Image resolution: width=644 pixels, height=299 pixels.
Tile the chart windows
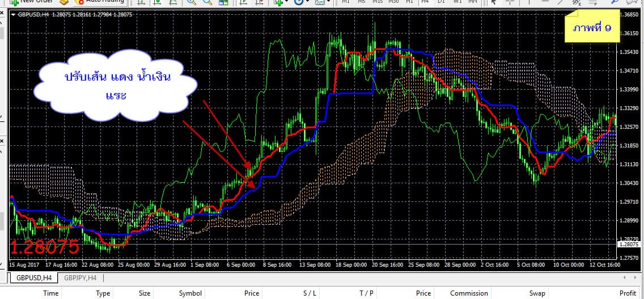[223, 2]
